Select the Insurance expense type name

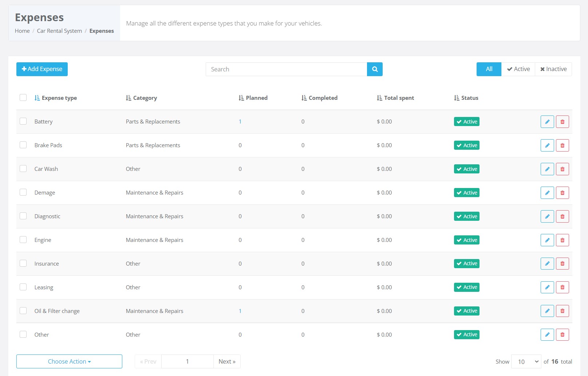coord(47,264)
